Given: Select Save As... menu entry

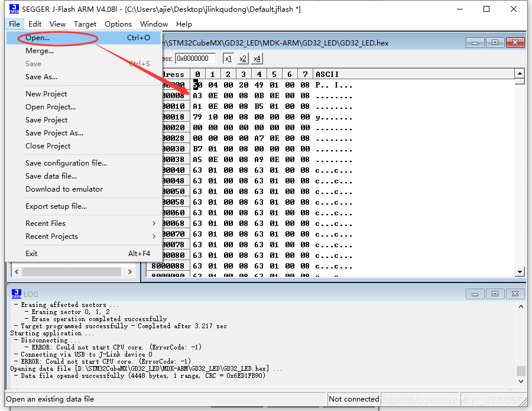Looking at the screenshot, I should tap(83, 77).
